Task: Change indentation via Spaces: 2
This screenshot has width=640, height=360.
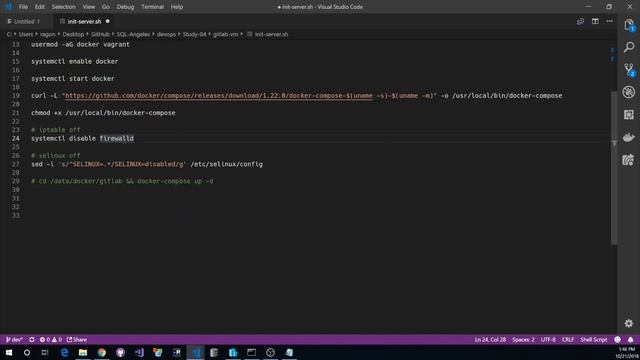Action: pos(523,340)
